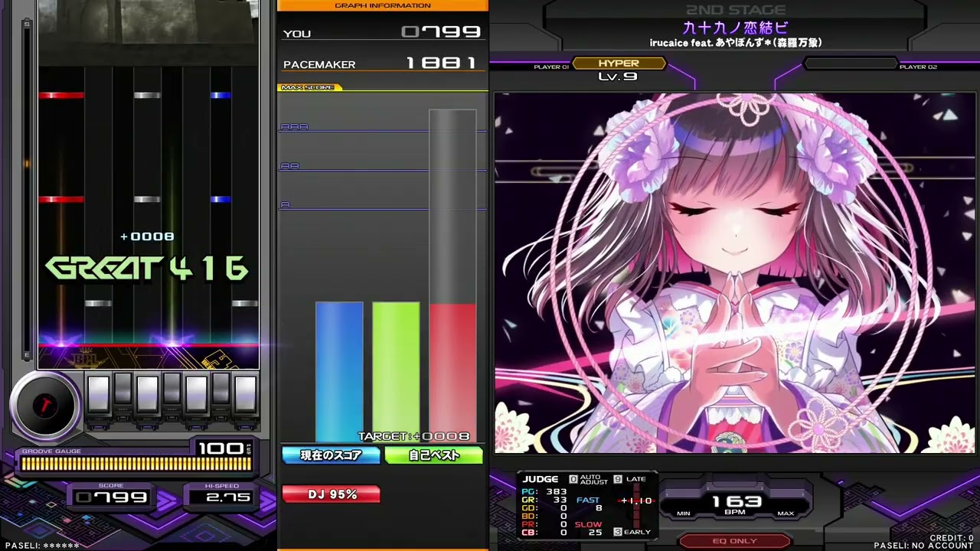The image size is (980, 551).
Task: Click the red pacemaker graph bar
Action: point(452,372)
